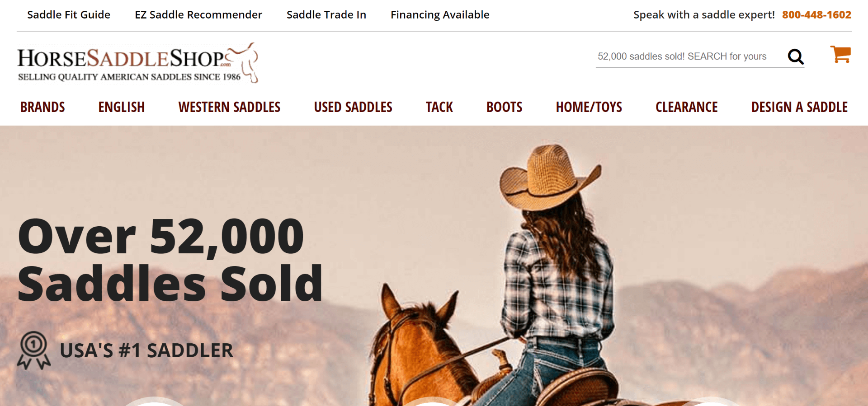The image size is (868, 406).
Task: Go to the Clearance section
Action: tap(687, 107)
